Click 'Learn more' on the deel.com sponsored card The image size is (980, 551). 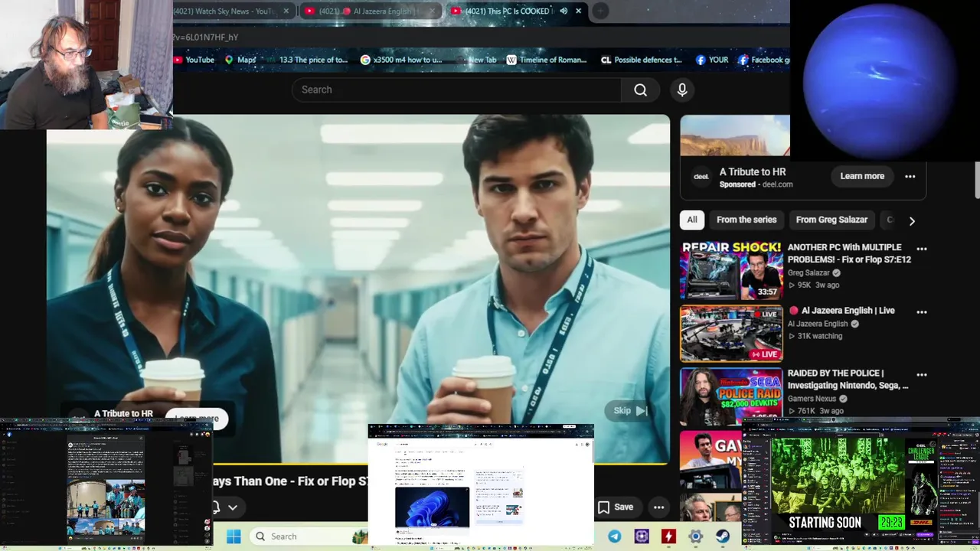tap(862, 176)
